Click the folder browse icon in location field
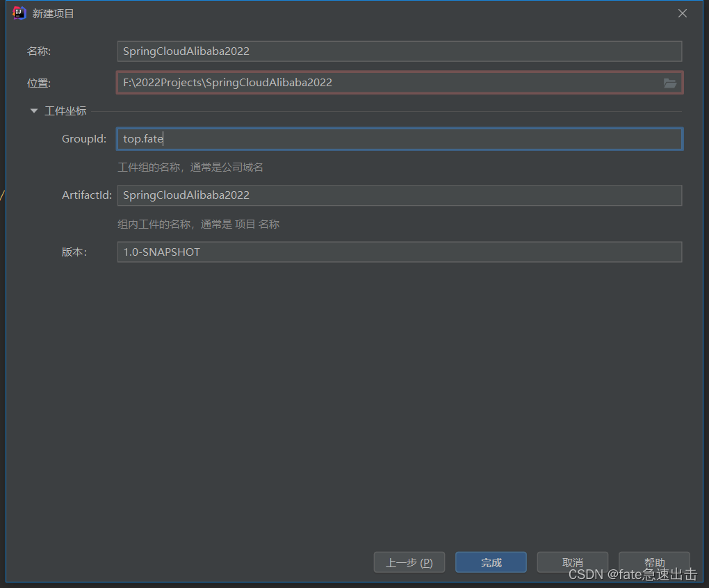 click(669, 83)
